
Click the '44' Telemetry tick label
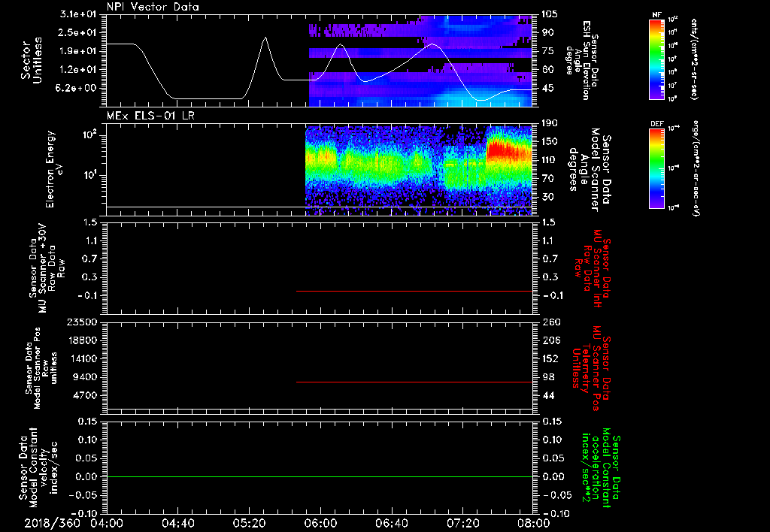click(548, 395)
